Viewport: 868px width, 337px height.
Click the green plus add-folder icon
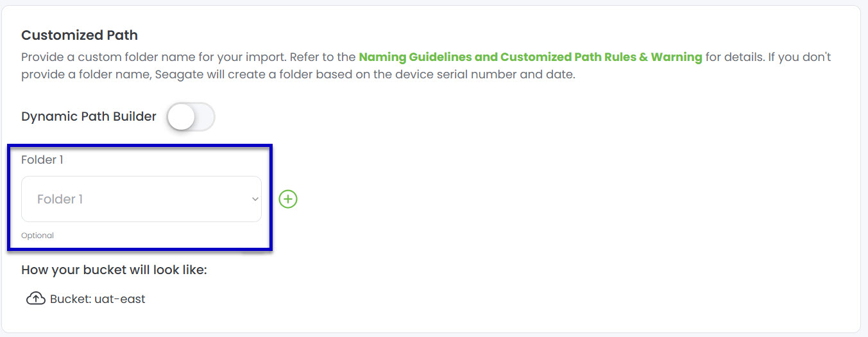coord(289,200)
